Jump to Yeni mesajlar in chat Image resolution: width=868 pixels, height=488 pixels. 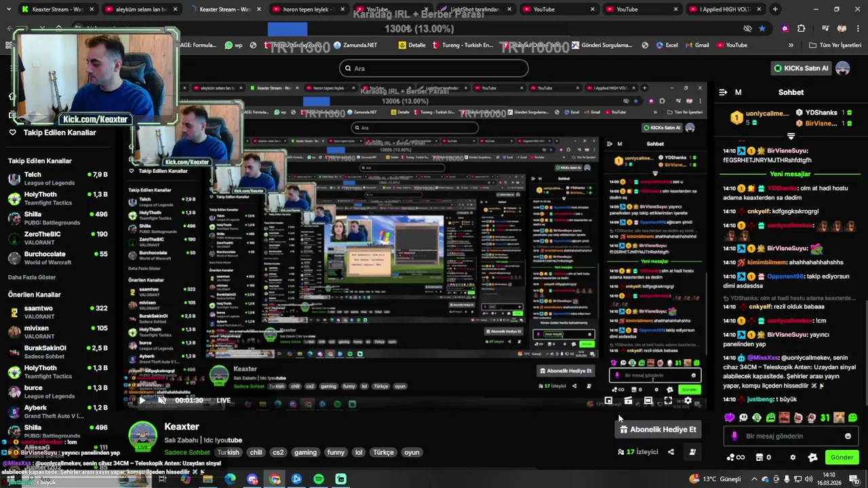point(790,174)
